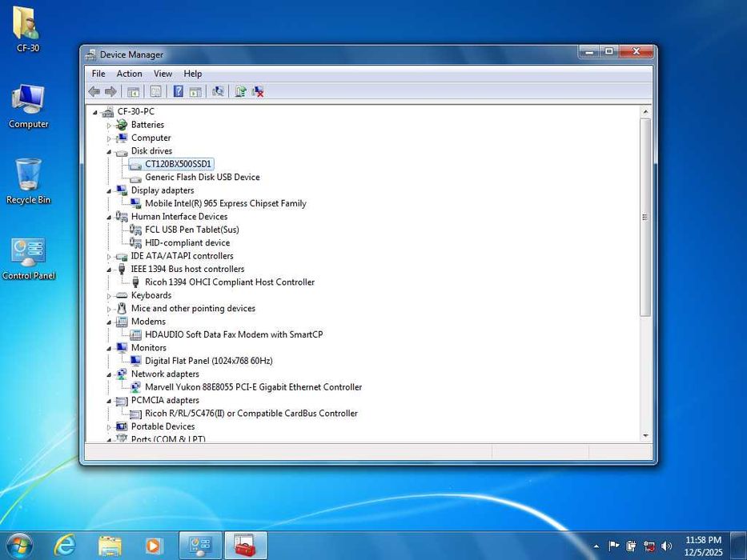Viewport: 747px width, 560px height.
Task: Expand the IDE ATA/ATAPI controllers node
Action: tap(109, 257)
